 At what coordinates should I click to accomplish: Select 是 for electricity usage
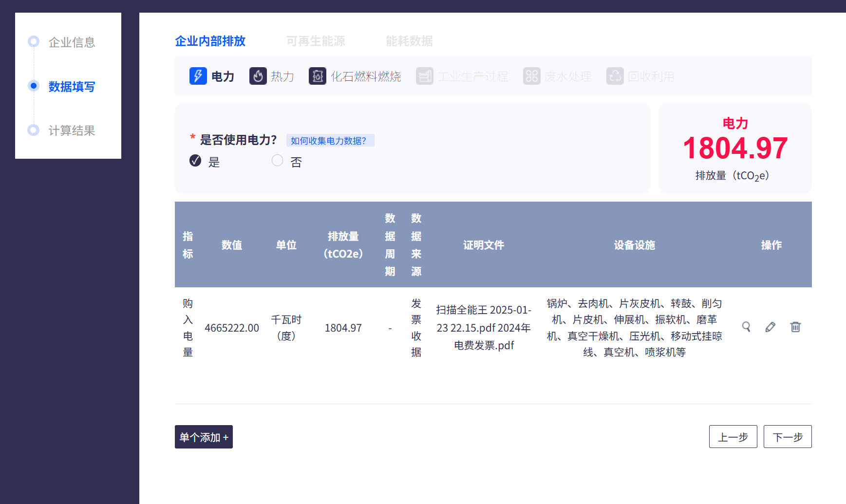[195, 161]
